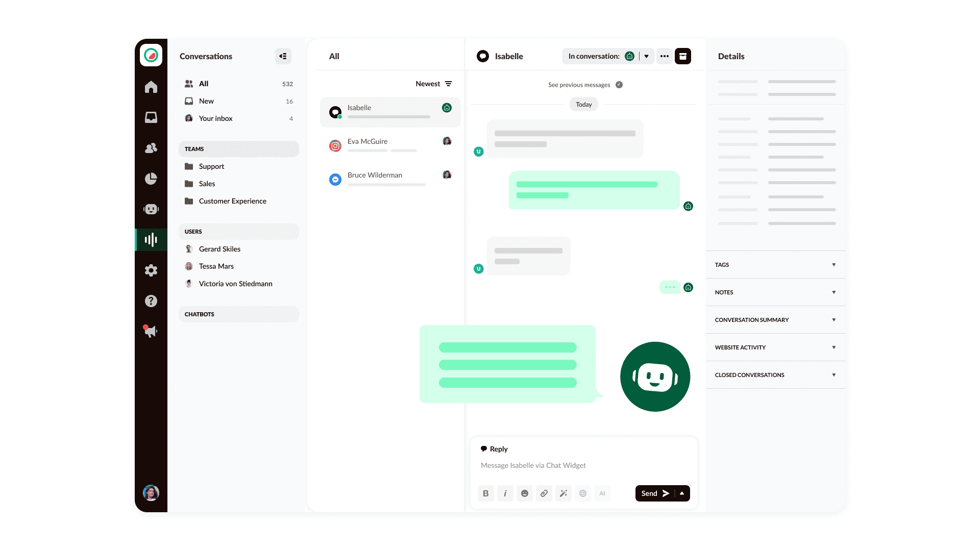Open the inbox tray icon in sidebar
The width and height of the screenshot is (980, 551).
tap(151, 117)
